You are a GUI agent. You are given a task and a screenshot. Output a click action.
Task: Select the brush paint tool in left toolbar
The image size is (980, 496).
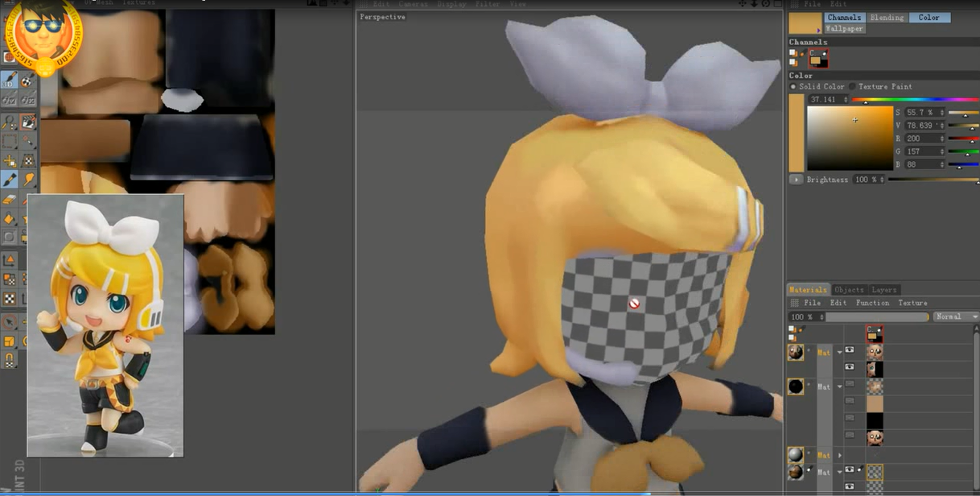pyautogui.click(x=10, y=179)
